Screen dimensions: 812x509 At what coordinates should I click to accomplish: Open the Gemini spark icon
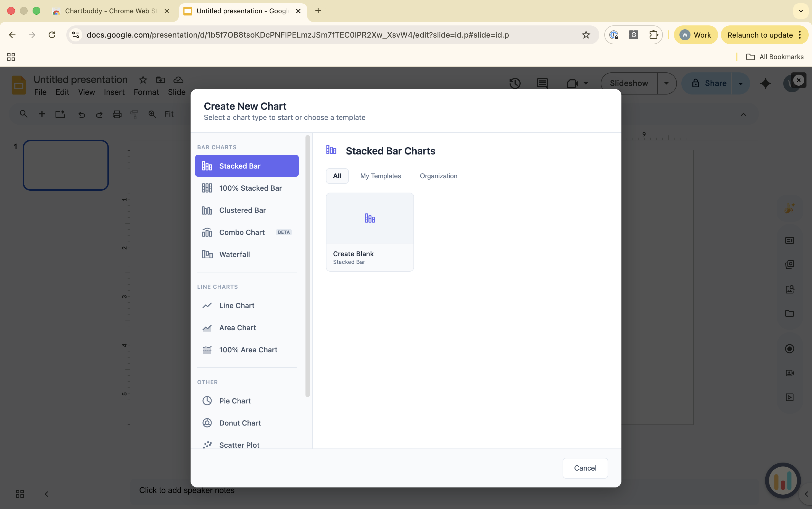tap(766, 83)
